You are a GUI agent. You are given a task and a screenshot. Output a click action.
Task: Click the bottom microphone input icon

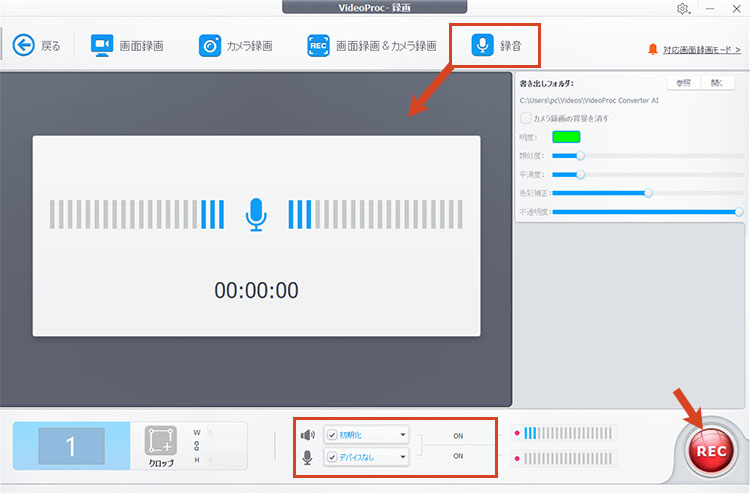click(307, 458)
